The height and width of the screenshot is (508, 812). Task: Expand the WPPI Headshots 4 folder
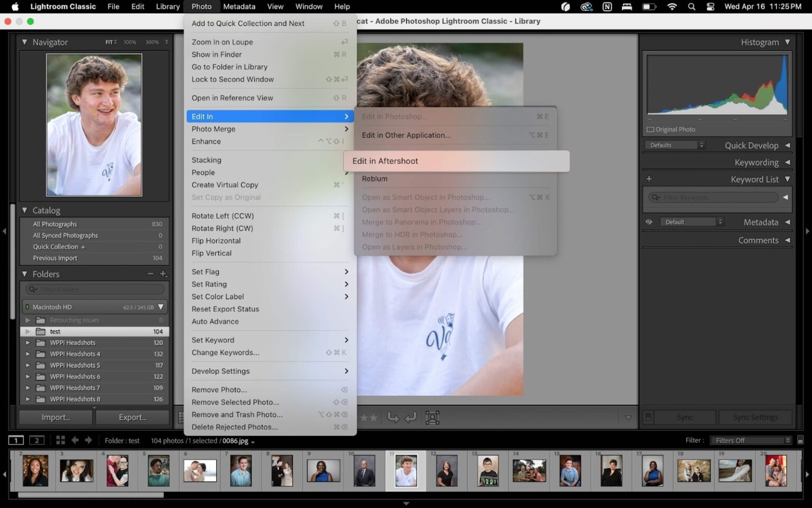tap(28, 353)
